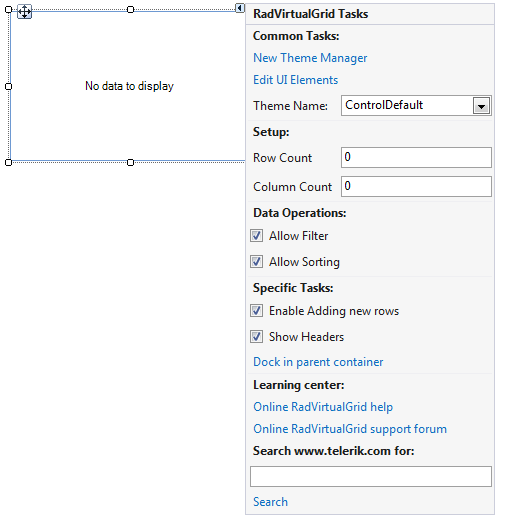505x522 pixels.
Task: Click the Theme Name label
Action: pyautogui.click(x=290, y=106)
